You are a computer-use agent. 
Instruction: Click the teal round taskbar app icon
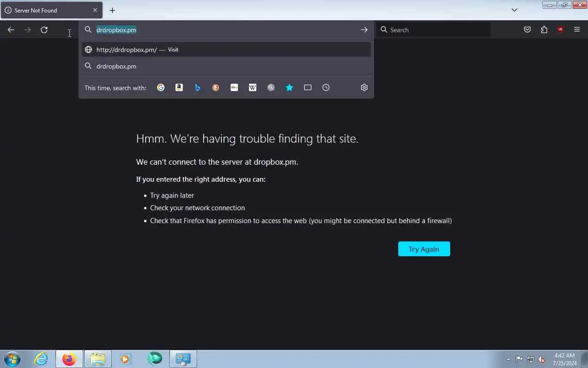pos(155,358)
